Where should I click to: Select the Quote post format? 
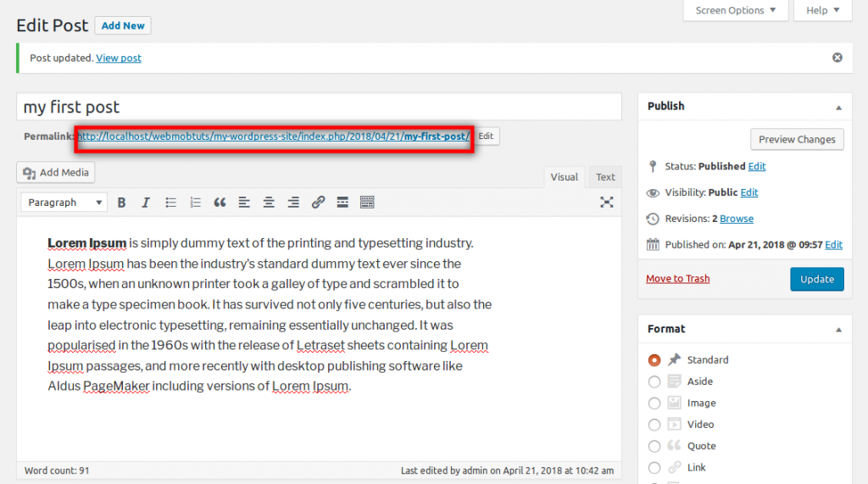(654, 446)
